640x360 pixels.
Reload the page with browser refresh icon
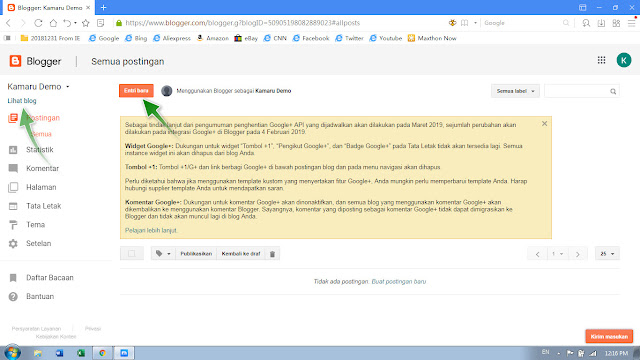coord(38,23)
